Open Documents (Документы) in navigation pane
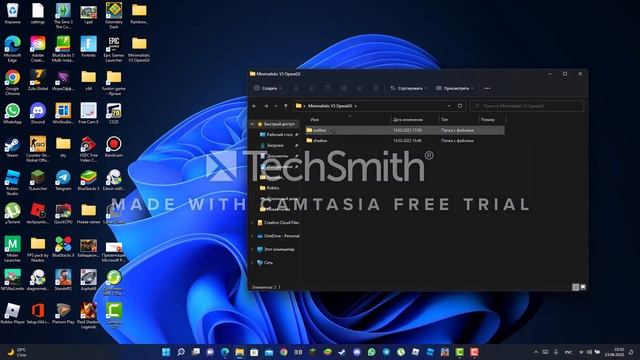 pos(277,156)
